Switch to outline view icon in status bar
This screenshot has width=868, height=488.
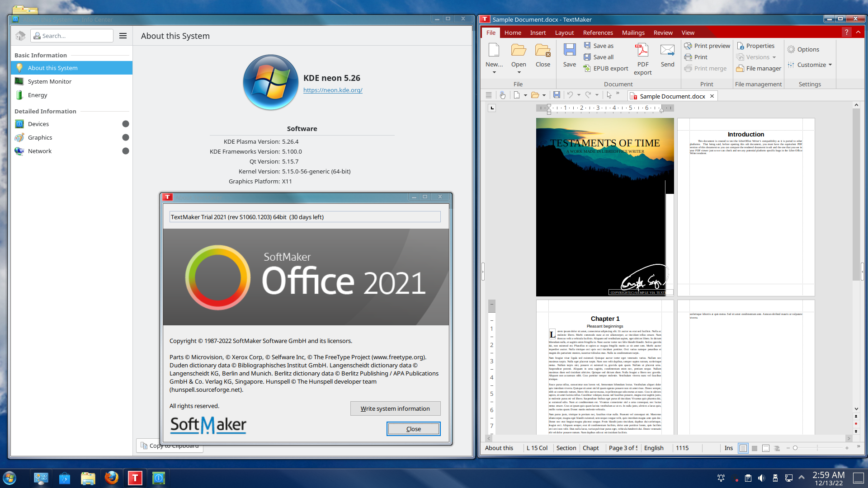(x=777, y=448)
